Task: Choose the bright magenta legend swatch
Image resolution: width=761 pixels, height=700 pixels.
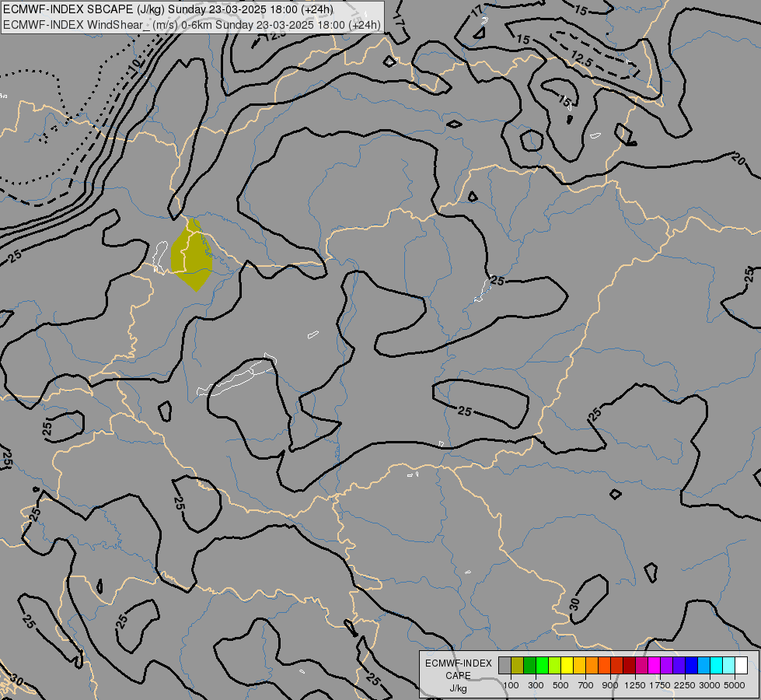Action: pyautogui.click(x=655, y=665)
